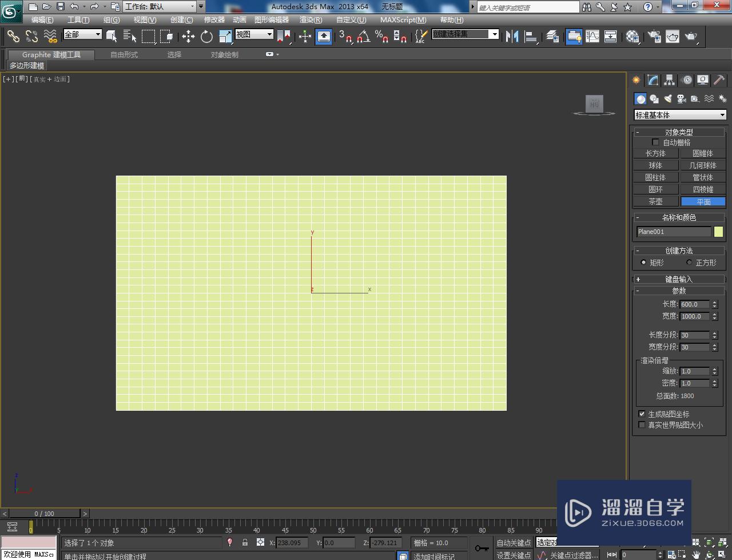Image resolution: width=732 pixels, height=560 pixels.
Task: Create a 圆柱体 primitive
Action: coord(656,177)
